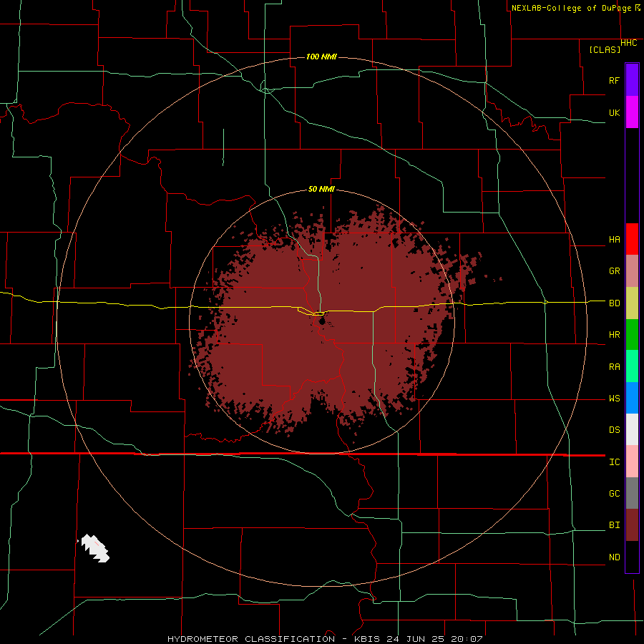Click the HYDROMETEOR CLASSIFICATION title text
The height and width of the screenshot is (644, 644).
[x=251, y=639]
